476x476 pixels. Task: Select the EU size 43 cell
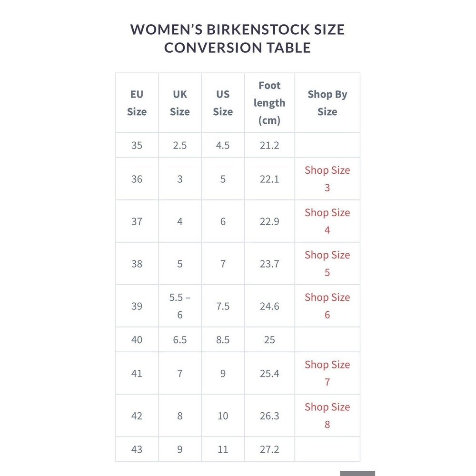coord(137,449)
